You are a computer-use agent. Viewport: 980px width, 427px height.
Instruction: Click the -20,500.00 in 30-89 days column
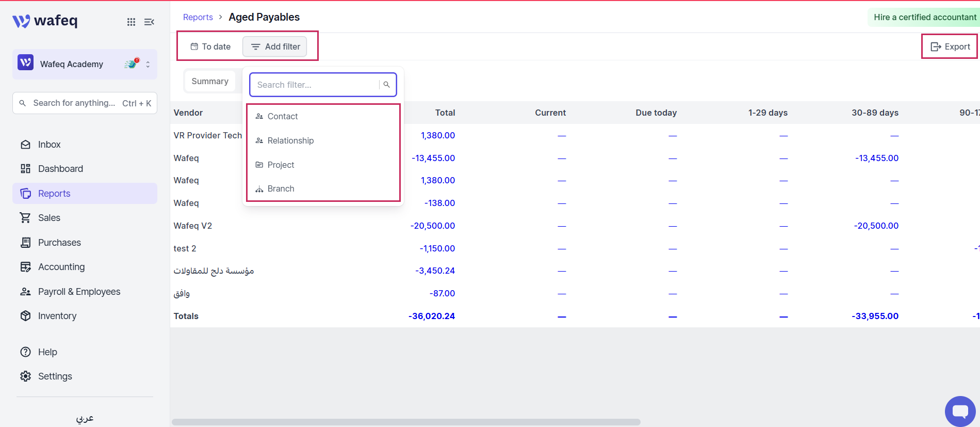point(876,226)
